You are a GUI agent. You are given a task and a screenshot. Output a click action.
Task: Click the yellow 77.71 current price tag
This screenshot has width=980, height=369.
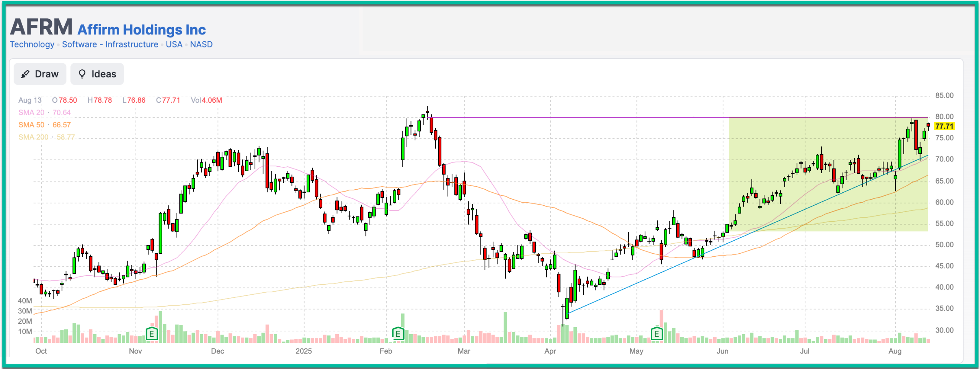[944, 126]
